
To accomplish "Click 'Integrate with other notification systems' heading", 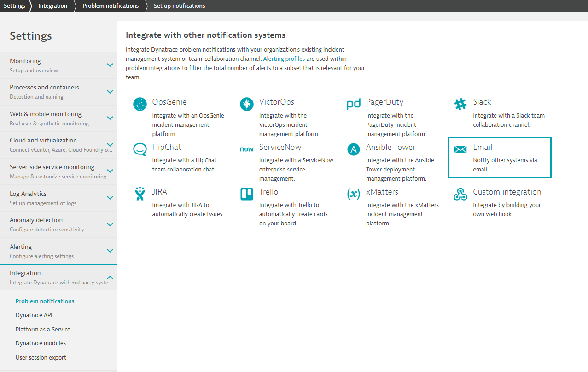I will click(x=205, y=35).
